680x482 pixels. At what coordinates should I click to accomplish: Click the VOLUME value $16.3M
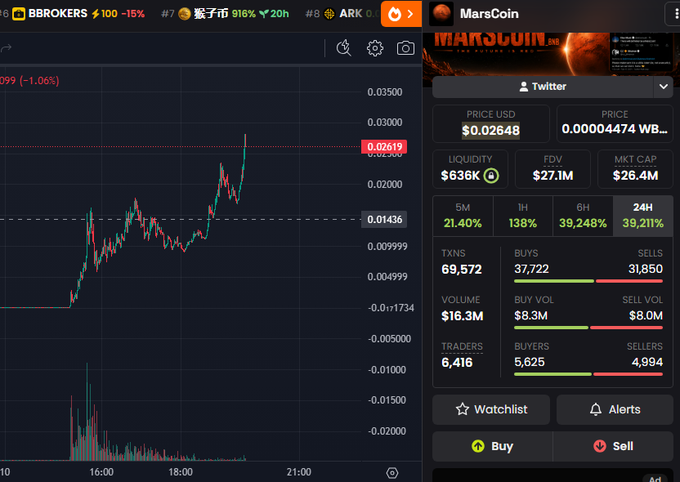[x=462, y=316]
